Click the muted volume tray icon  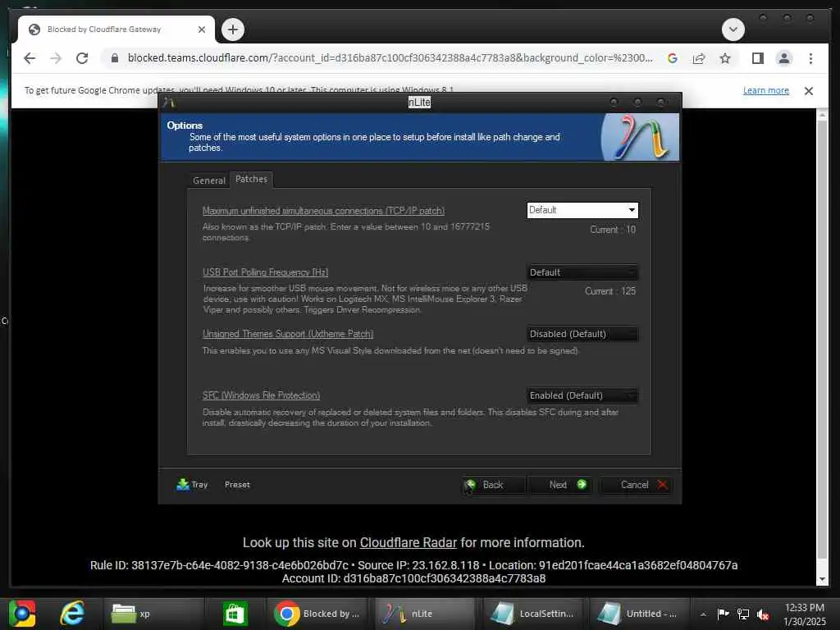point(763,614)
